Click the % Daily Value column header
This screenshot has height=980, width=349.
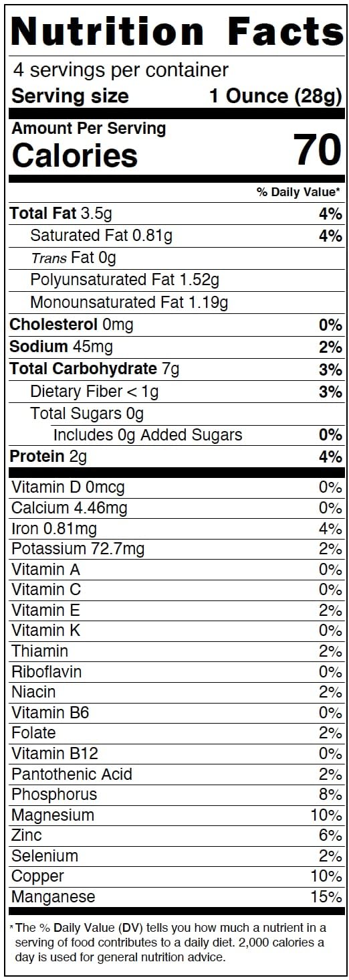click(299, 192)
